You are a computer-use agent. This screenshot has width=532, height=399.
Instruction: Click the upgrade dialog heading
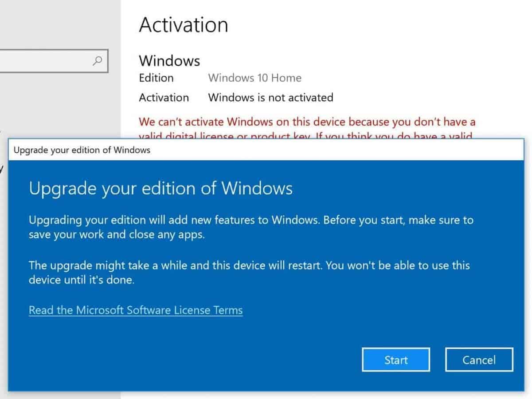160,188
